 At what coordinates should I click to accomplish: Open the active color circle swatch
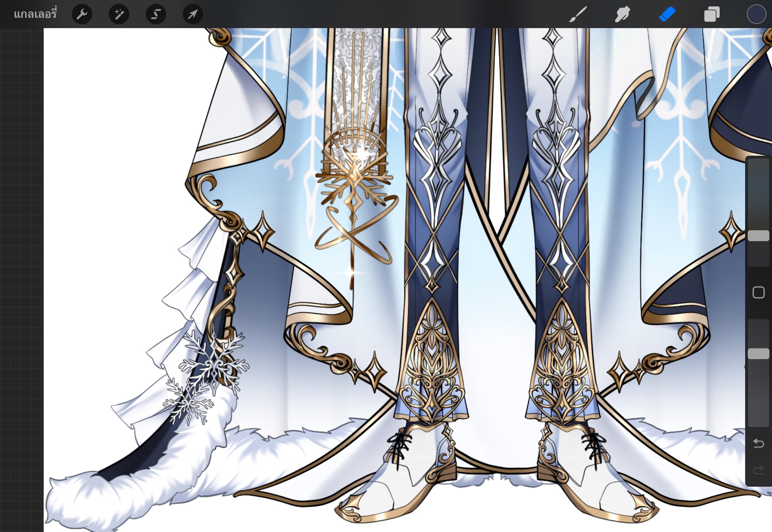pyautogui.click(x=756, y=14)
